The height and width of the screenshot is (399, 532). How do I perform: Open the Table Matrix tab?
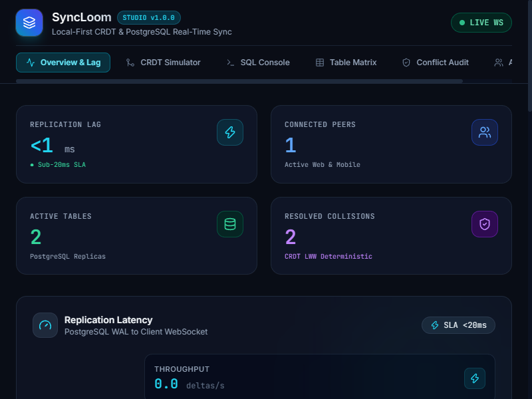click(346, 63)
